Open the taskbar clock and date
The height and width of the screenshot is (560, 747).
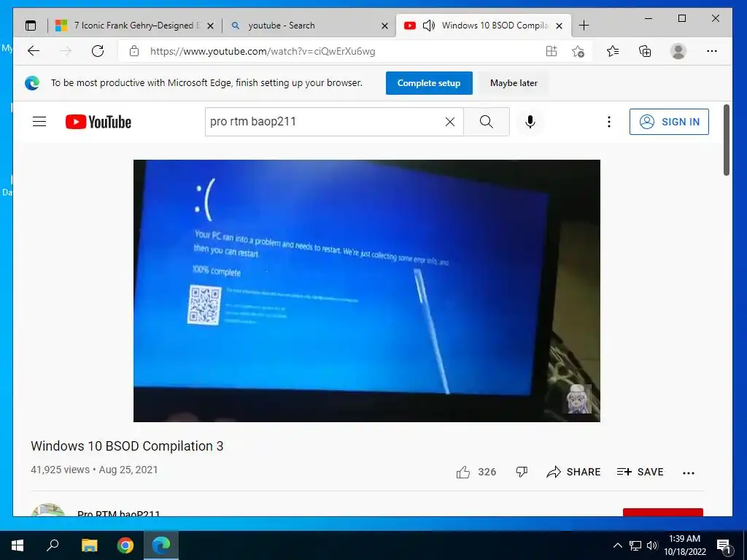684,545
